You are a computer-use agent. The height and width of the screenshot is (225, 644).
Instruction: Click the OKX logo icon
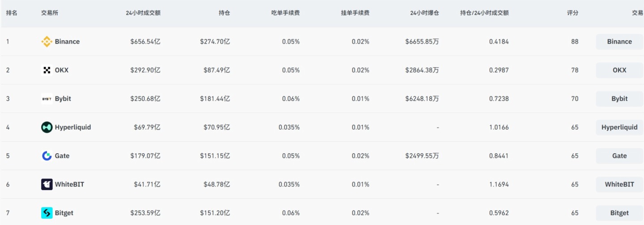[x=47, y=70]
